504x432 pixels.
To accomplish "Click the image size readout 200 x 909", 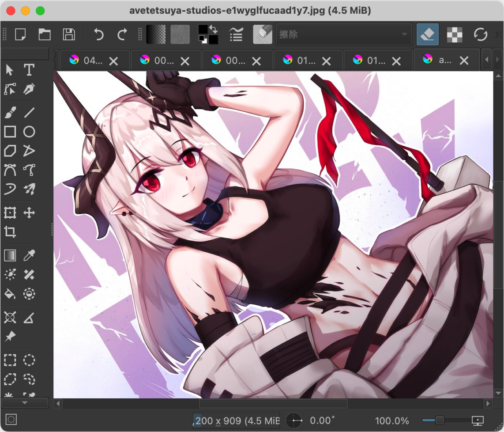I will pyautogui.click(x=236, y=421).
